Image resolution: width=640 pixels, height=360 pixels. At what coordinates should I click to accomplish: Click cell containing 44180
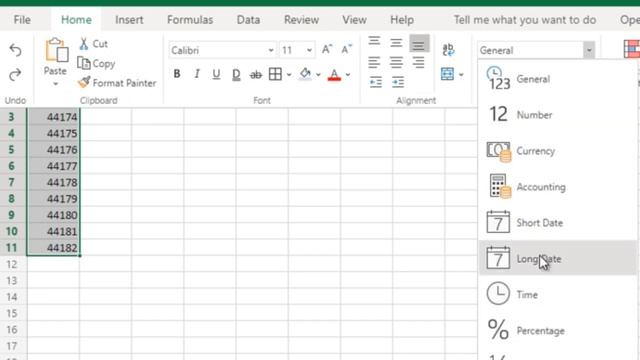click(x=53, y=215)
